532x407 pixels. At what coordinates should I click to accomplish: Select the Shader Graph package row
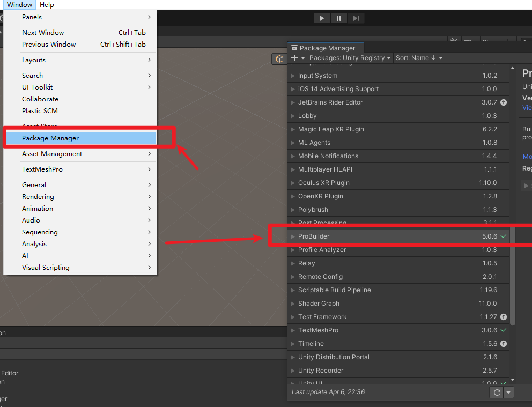(x=398, y=304)
